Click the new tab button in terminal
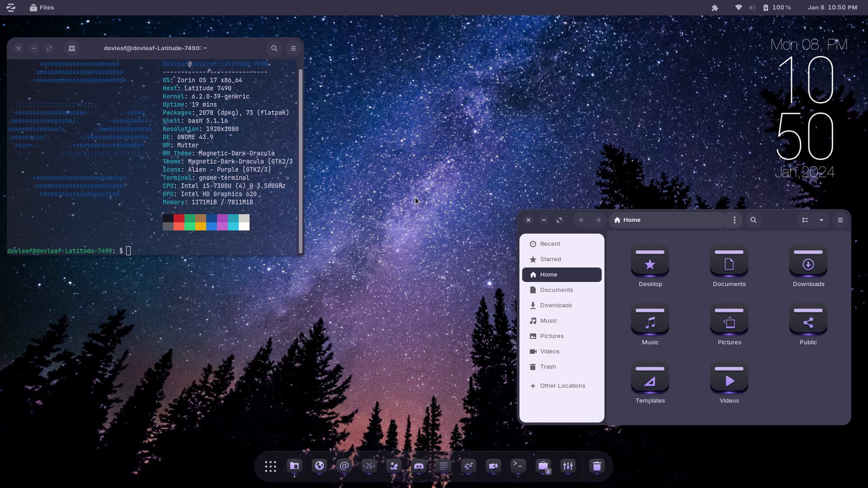 [71, 48]
